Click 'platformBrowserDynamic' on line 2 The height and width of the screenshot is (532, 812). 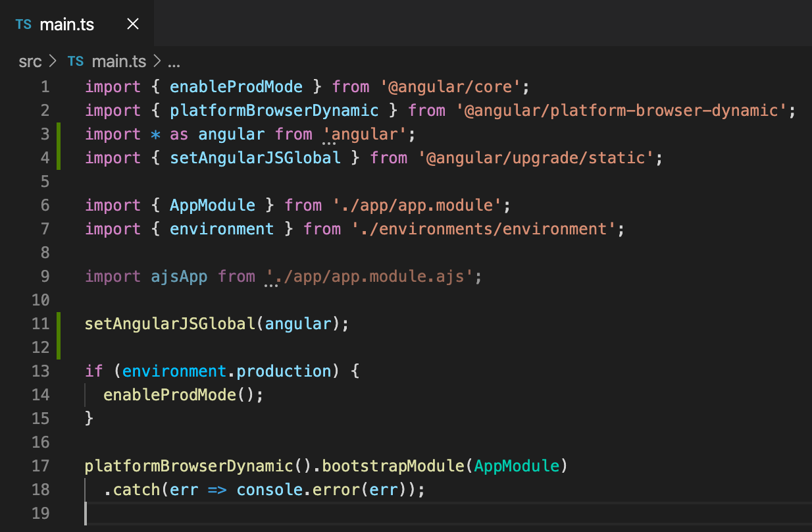[274, 111]
